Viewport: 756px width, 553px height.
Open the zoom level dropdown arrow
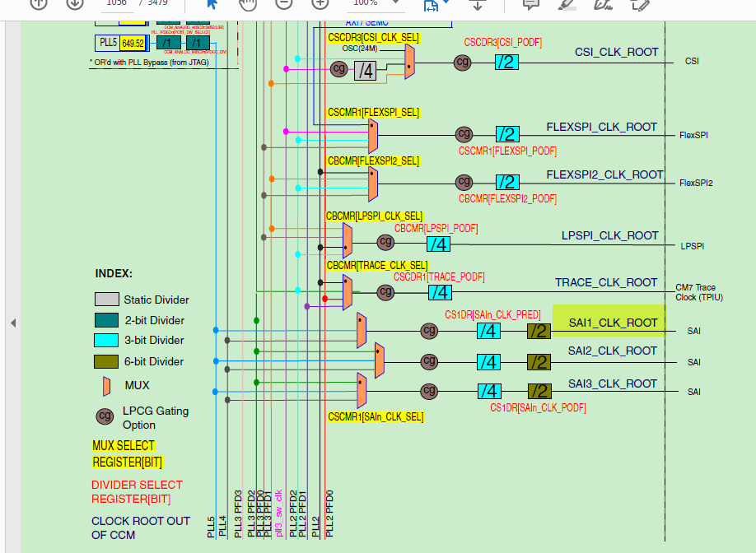click(396, 2)
